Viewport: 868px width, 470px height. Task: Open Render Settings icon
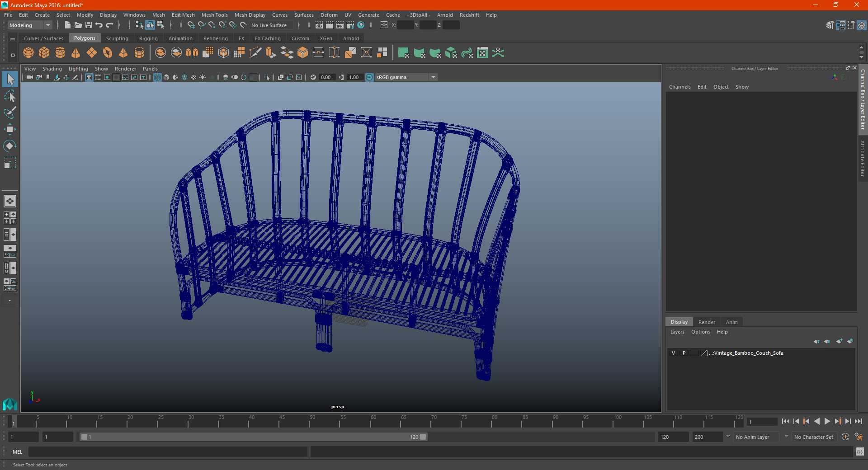[x=350, y=25]
